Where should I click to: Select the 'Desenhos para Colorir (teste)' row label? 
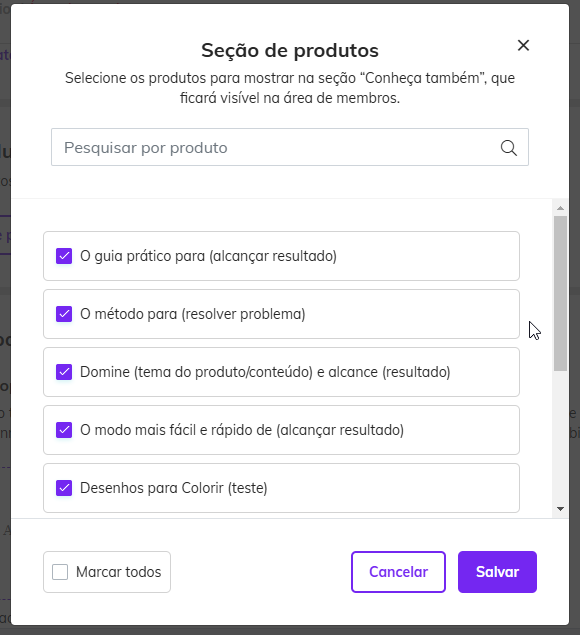coord(174,488)
